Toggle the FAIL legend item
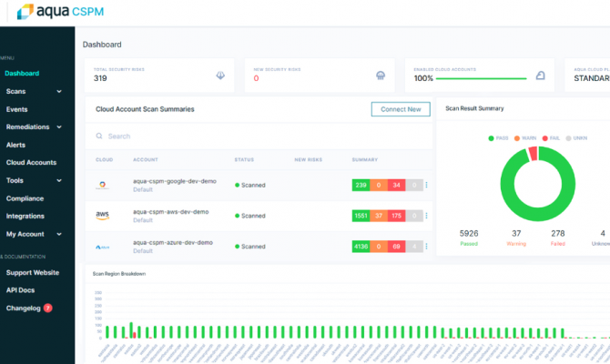Screen dimensions: 610x364 551,138
